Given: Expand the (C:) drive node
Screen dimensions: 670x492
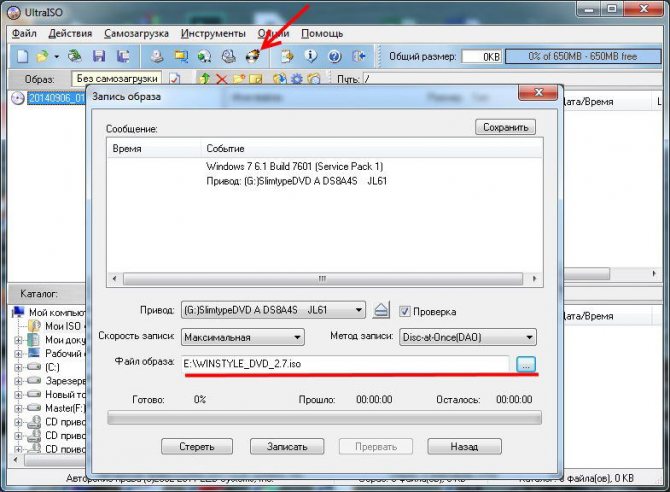Looking at the screenshot, I should tap(18, 367).
